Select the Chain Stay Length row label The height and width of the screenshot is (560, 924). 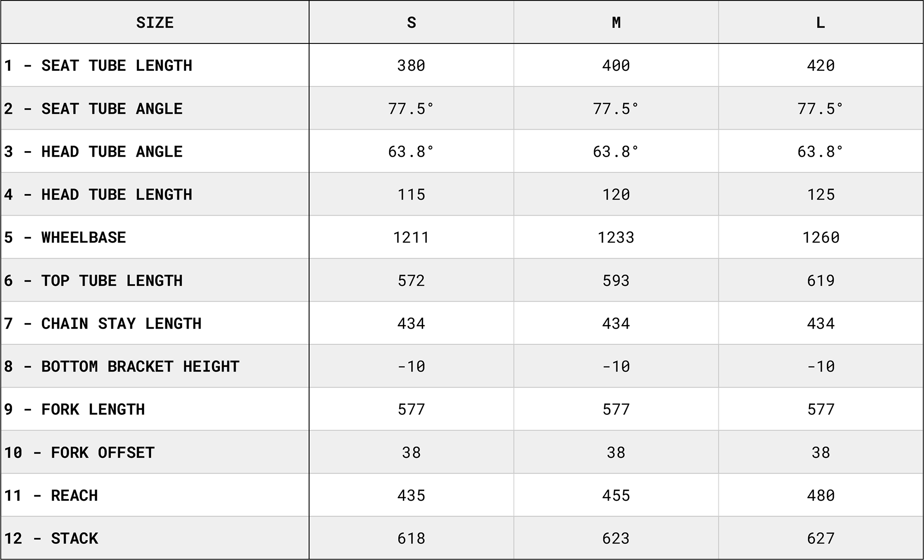click(x=103, y=323)
